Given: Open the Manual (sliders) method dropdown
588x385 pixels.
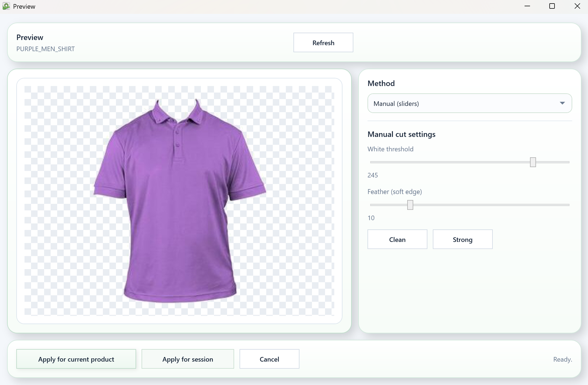Looking at the screenshot, I should (x=463, y=103).
